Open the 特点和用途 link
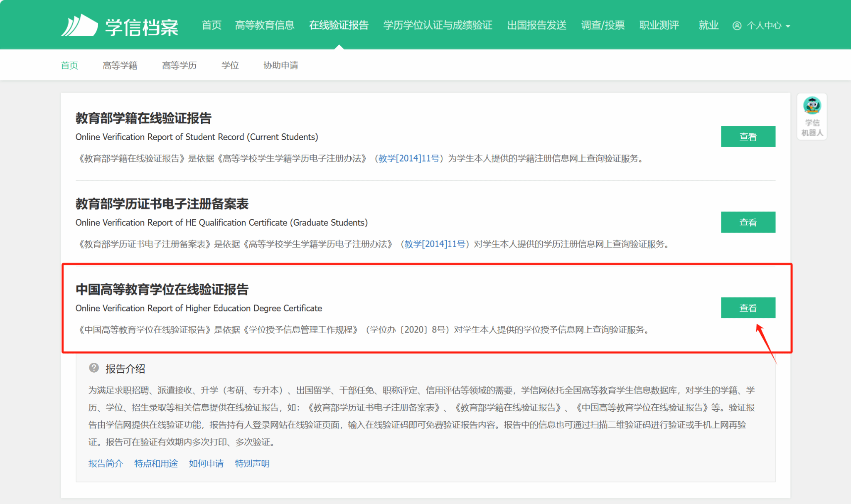Image resolution: width=851 pixels, height=504 pixels. tap(156, 463)
